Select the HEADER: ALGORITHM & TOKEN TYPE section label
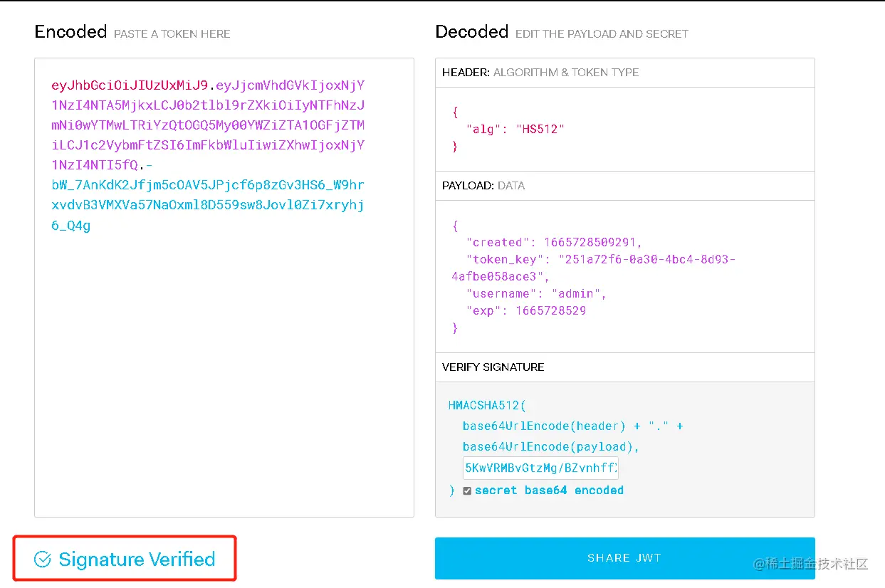 (540, 72)
